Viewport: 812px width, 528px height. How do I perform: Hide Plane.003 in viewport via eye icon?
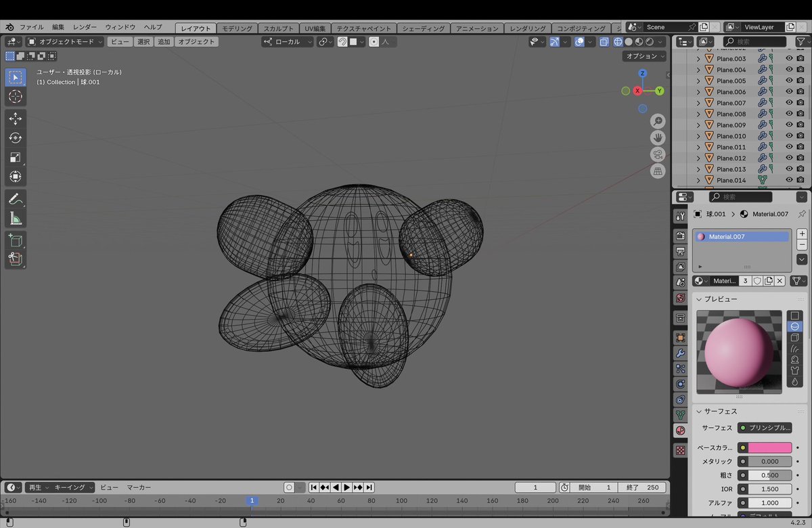[789, 59]
